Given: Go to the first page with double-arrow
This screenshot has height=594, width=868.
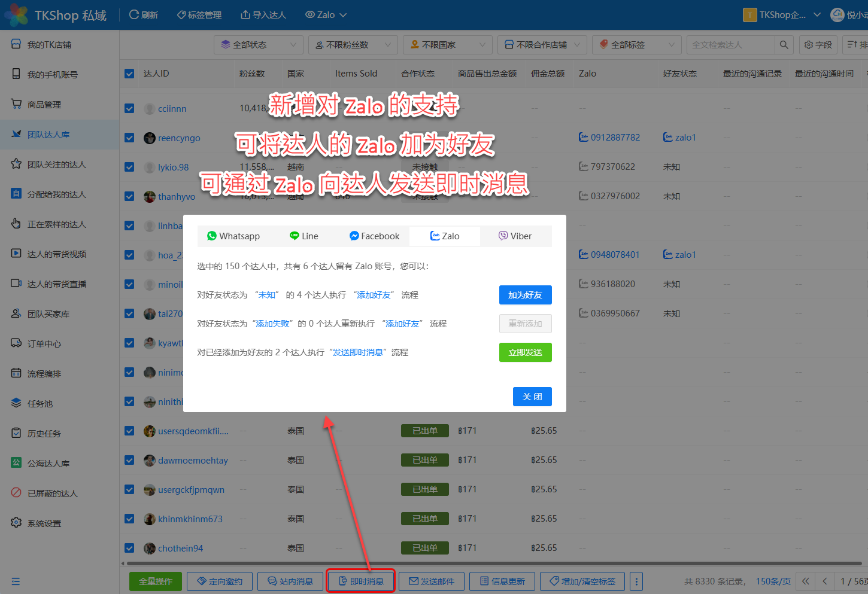Looking at the screenshot, I should (x=806, y=581).
